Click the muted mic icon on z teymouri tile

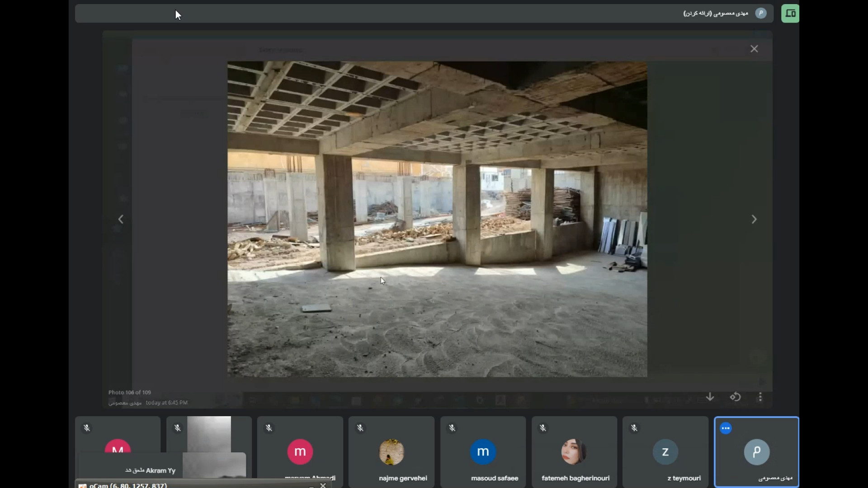coord(634,427)
